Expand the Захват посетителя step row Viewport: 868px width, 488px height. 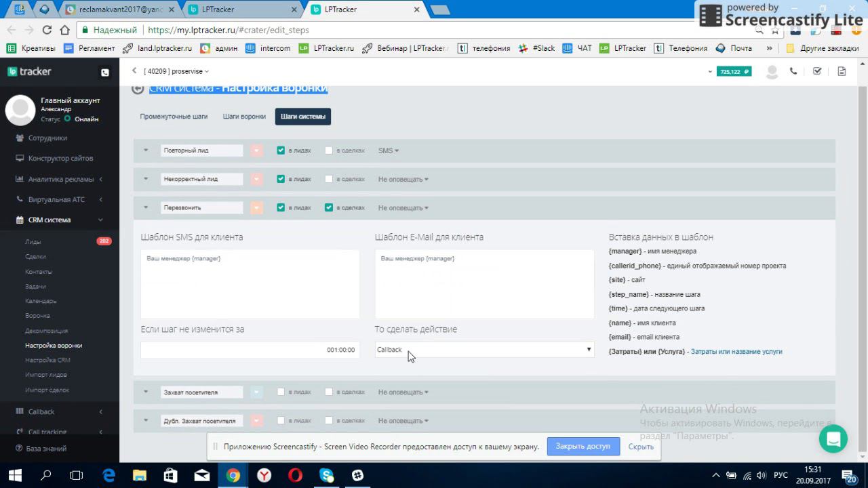coord(146,392)
